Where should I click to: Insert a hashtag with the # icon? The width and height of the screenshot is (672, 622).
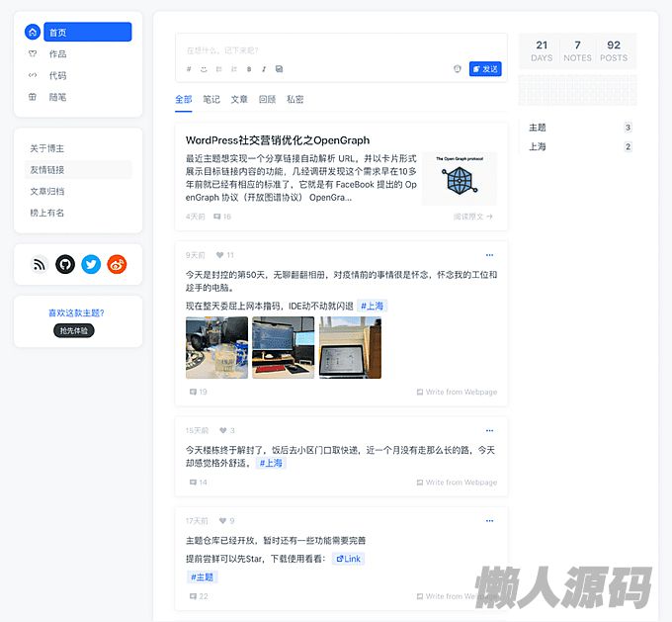coord(189,69)
